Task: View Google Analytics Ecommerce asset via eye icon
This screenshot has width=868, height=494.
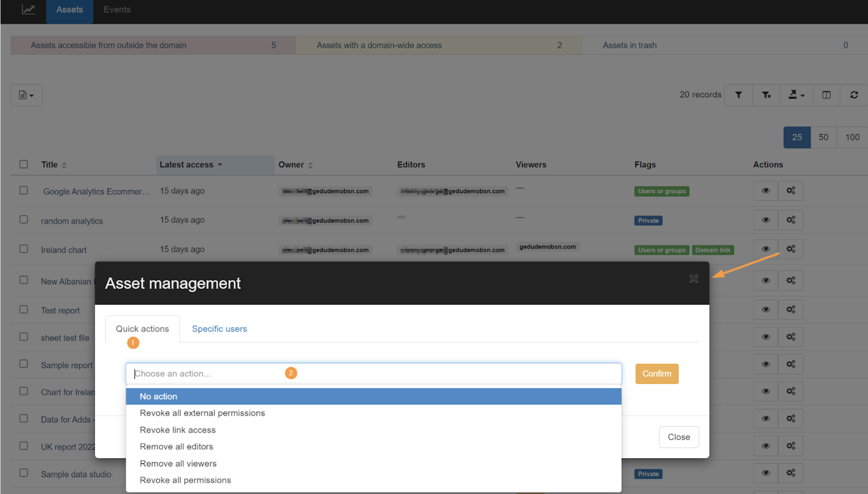Action: [x=766, y=191]
